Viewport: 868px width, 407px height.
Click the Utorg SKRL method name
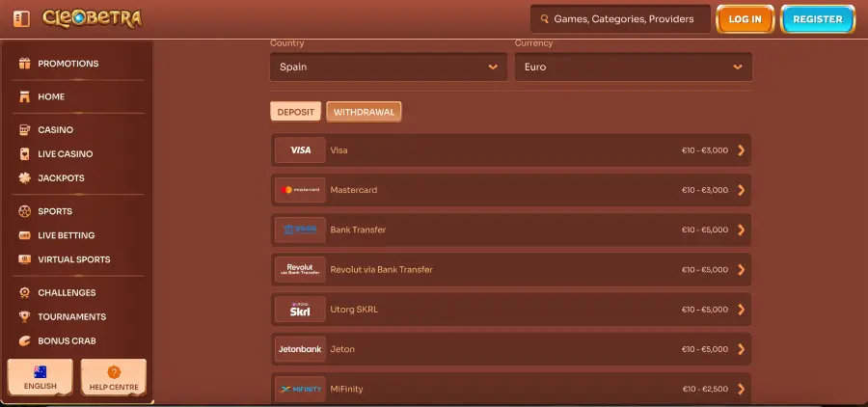pyautogui.click(x=354, y=310)
